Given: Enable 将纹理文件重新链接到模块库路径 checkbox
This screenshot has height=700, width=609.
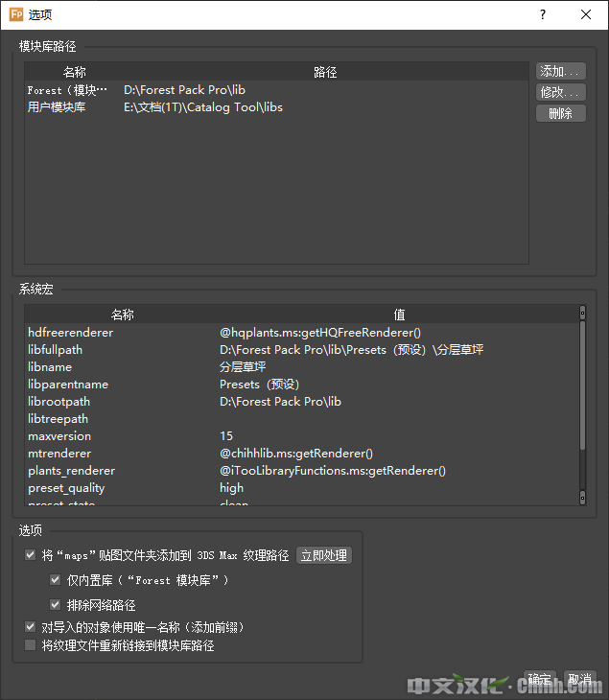Looking at the screenshot, I should pos(31,646).
